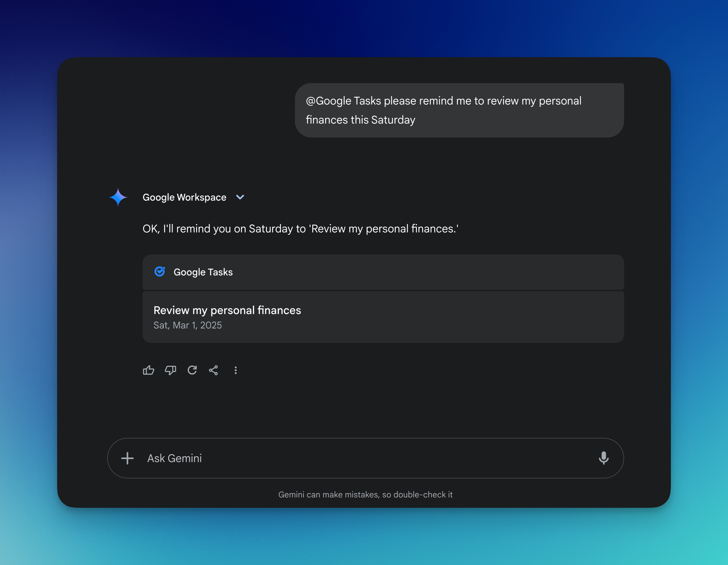Activate the microphone voice input
Viewport: 728px width, 565px height.
[x=604, y=458]
